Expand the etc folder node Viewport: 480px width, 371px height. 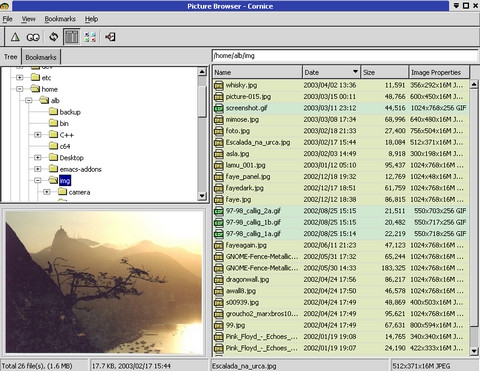19,78
